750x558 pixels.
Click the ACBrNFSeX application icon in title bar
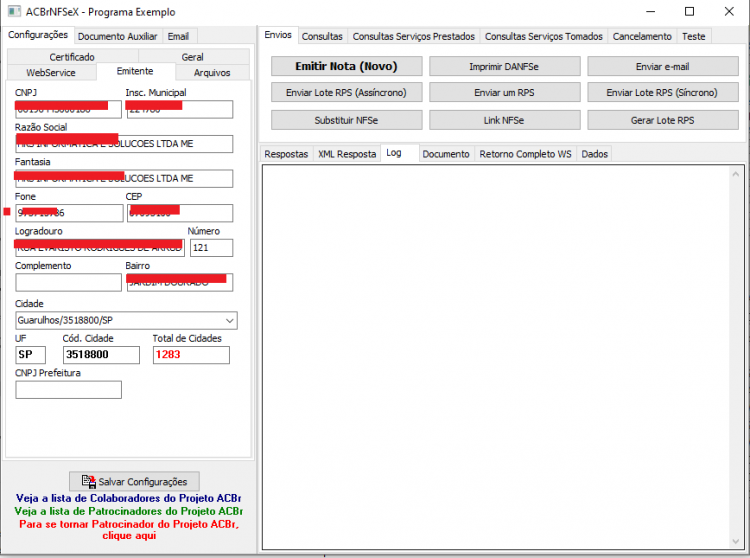click(14, 11)
